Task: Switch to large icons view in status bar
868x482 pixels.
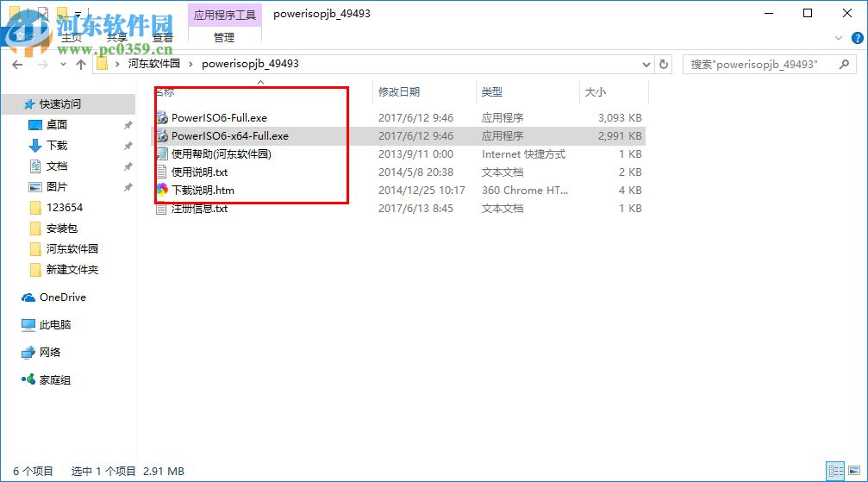Action: (854, 471)
